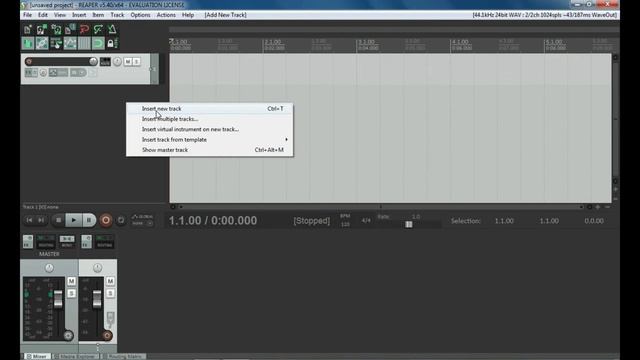Open the Actions menu
This screenshot has height=360, width=640.
pos(166,15)
